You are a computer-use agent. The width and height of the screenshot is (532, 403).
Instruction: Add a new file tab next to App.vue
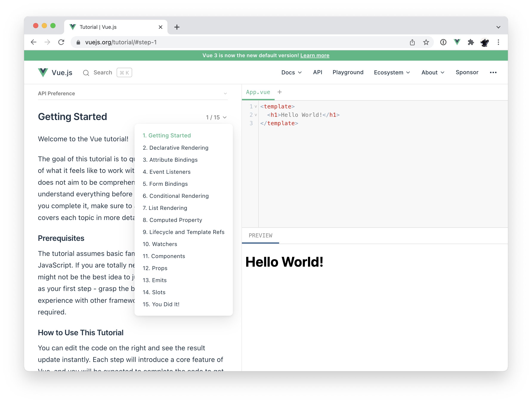280,92
